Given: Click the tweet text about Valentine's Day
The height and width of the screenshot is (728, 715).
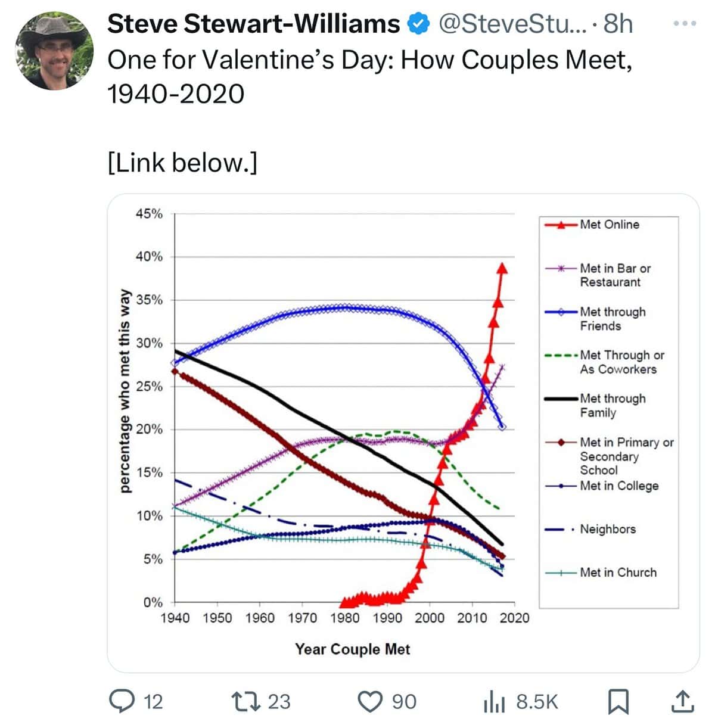Looking at the screenshot, I should pos(369,76).
